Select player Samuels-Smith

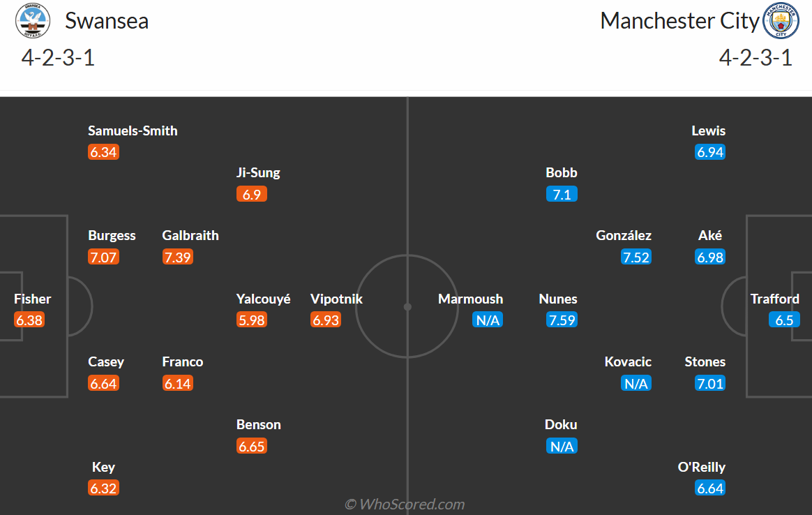133,130
